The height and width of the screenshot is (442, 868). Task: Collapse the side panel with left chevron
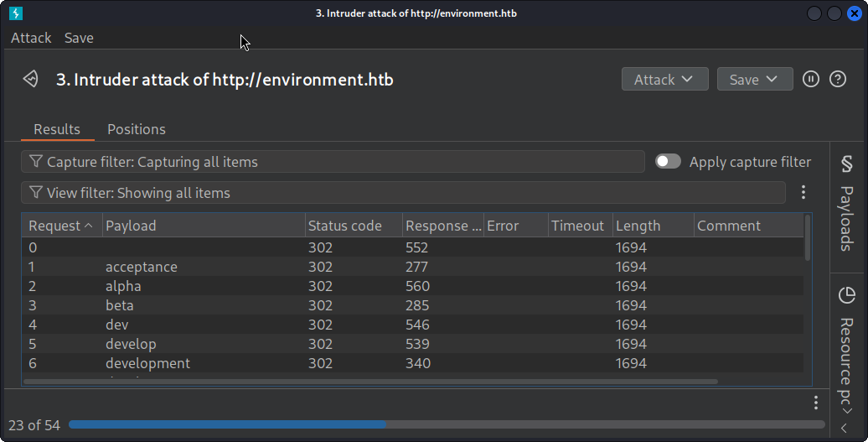pos(845,428)
